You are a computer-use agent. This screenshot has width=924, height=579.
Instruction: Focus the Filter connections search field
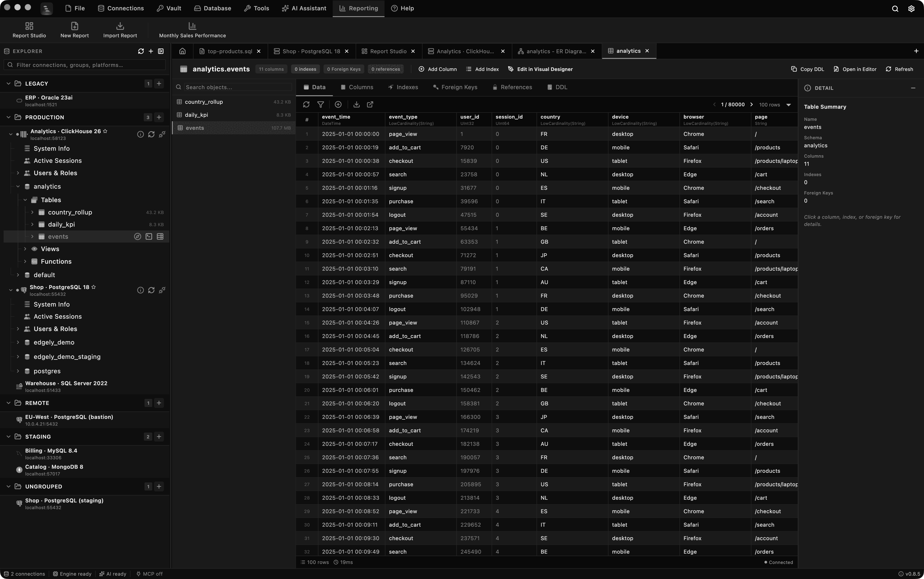pos(85,65)
